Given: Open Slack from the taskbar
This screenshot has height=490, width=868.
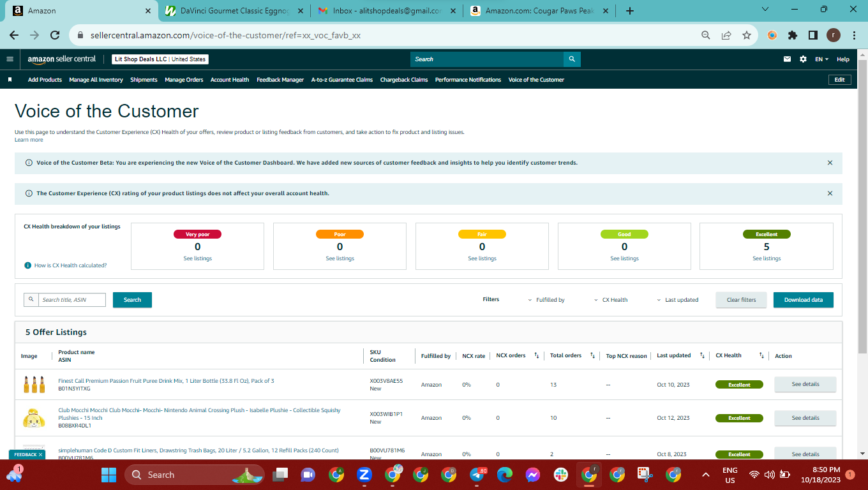Looking at the screenshot, I should (561, 475).
